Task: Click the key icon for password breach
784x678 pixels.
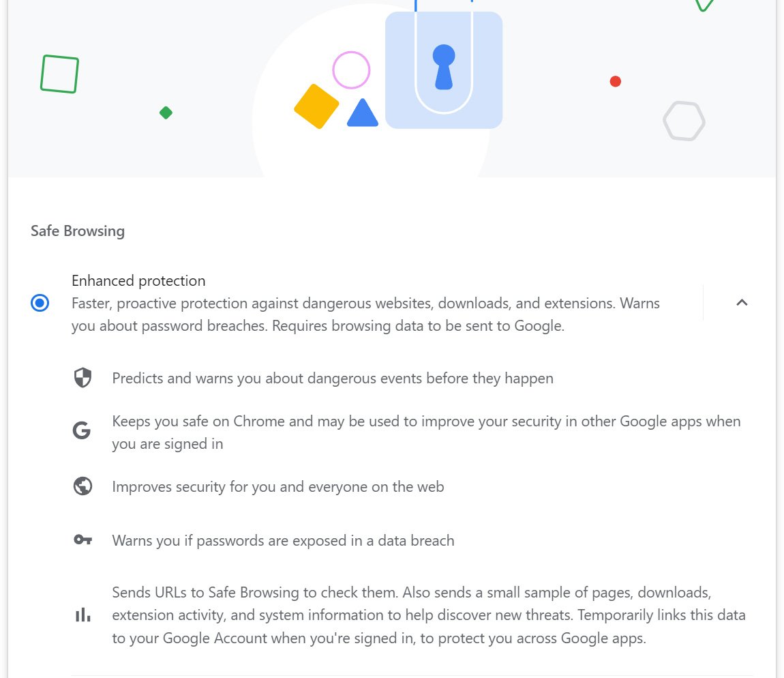Action: click(x=82, y=540)
